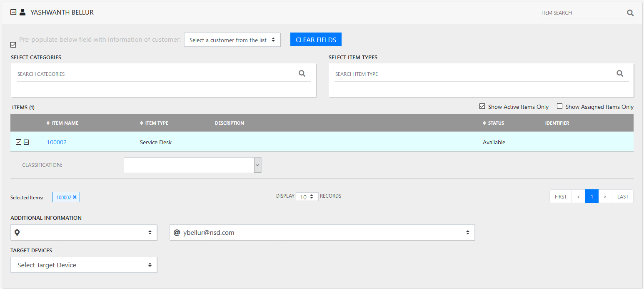
Task: Click the Clear Fields button
Action: tap(316, 39)
